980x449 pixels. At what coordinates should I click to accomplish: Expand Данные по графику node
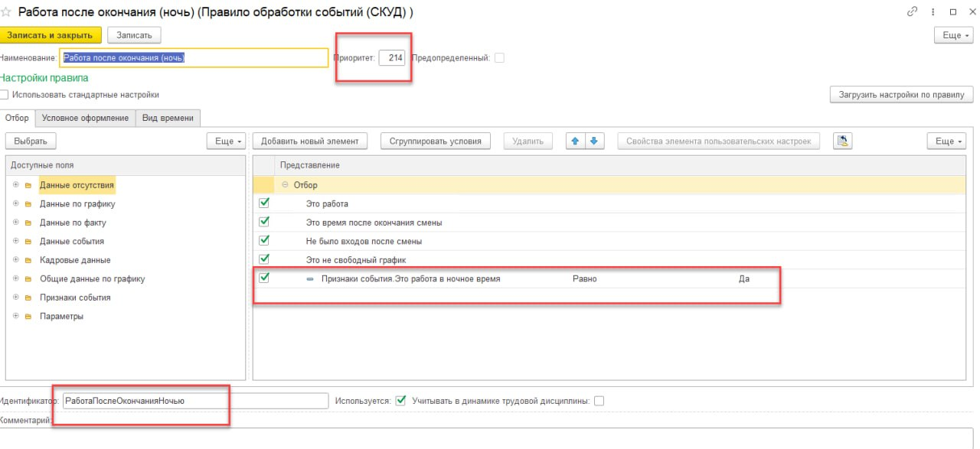point(15,204)
